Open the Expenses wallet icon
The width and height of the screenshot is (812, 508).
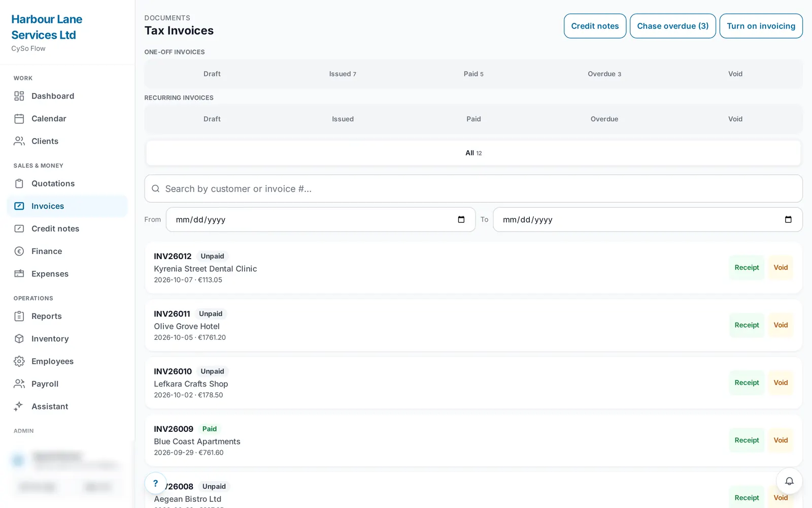coord(19,274)
